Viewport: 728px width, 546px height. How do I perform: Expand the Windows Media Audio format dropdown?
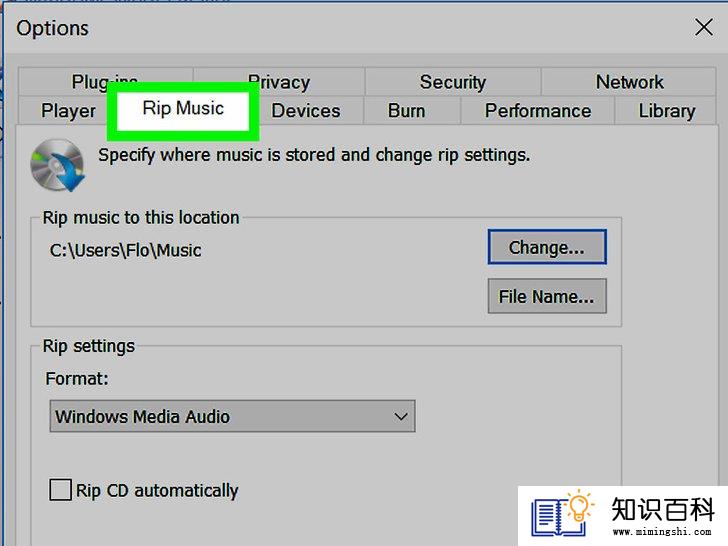(232, 416)
